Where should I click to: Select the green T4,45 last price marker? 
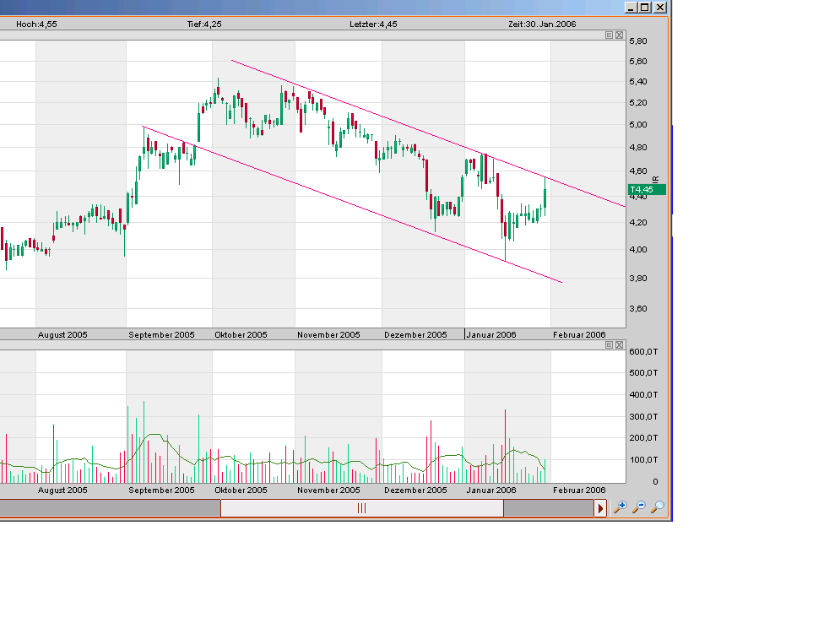647,189
